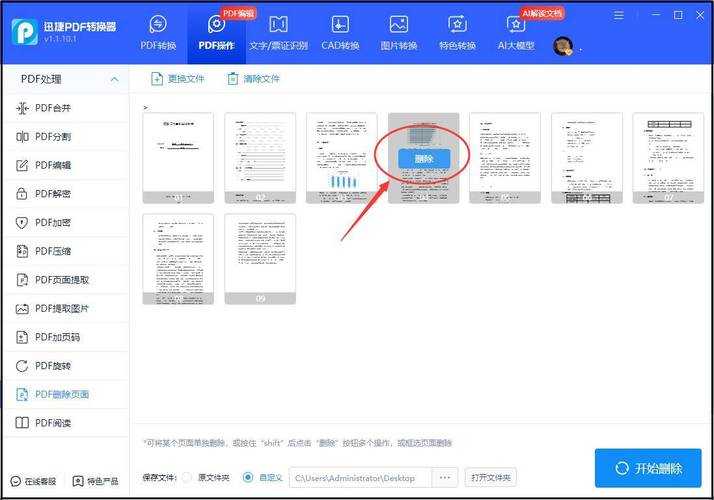Select page 08 thumbnail
Image resolution: width=714 pixels, height=500 pixels.
[178, 259]
